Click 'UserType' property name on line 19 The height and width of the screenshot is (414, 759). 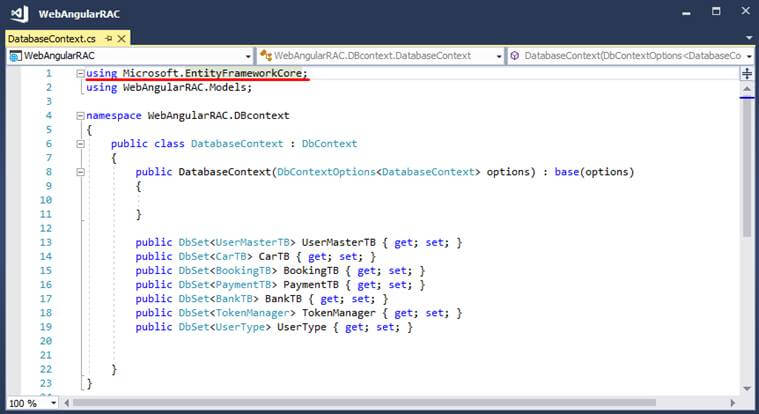pos(302,327)
